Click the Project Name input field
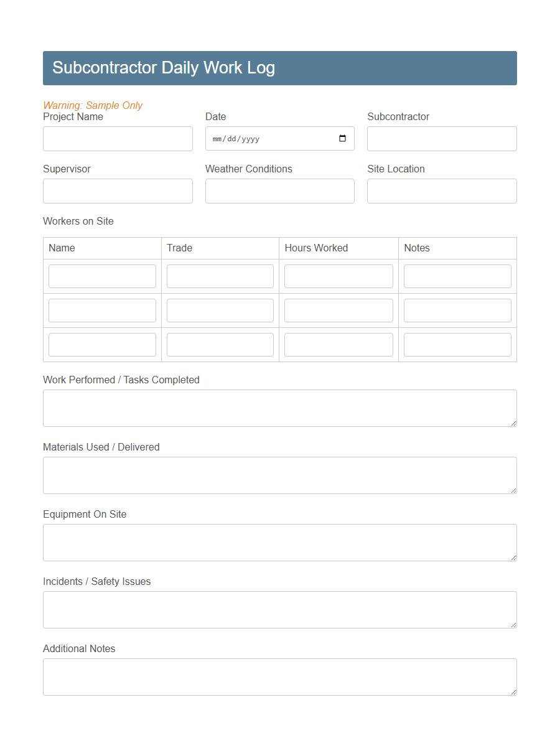Screen dimensions: 560x738 (118, 138)
